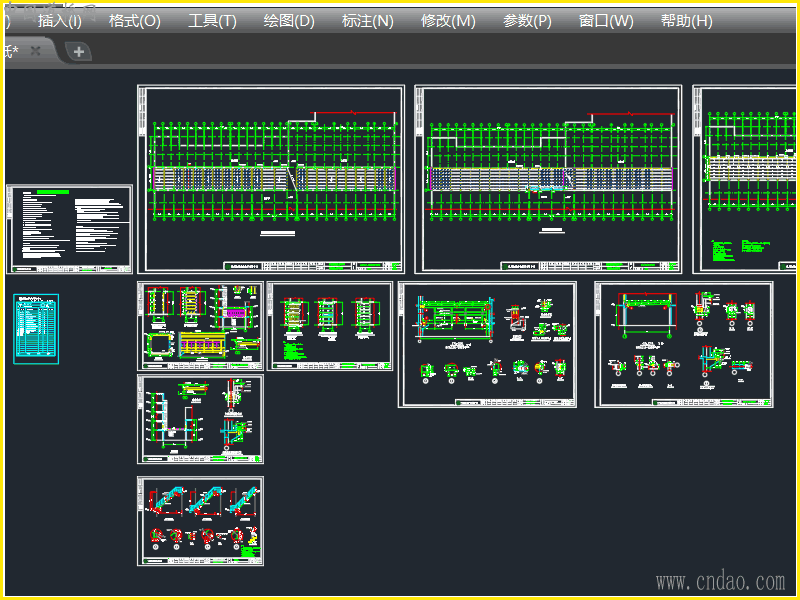Click the first large floor plan sheet
Image resolution: width=800 pixels, height=600 pixels.
pyautogui.click(x=270, y=179)
